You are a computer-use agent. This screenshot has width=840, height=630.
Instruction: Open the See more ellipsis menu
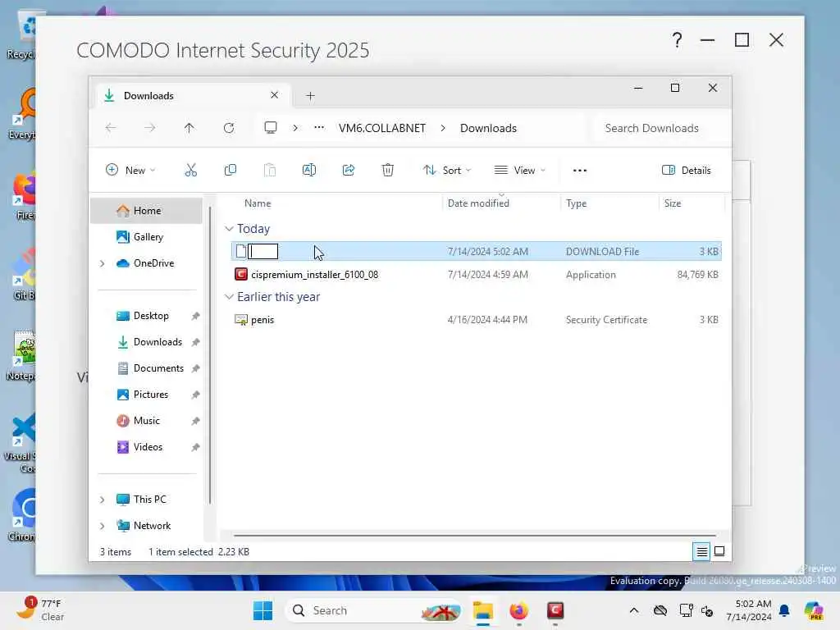click(x=580, y=171)
